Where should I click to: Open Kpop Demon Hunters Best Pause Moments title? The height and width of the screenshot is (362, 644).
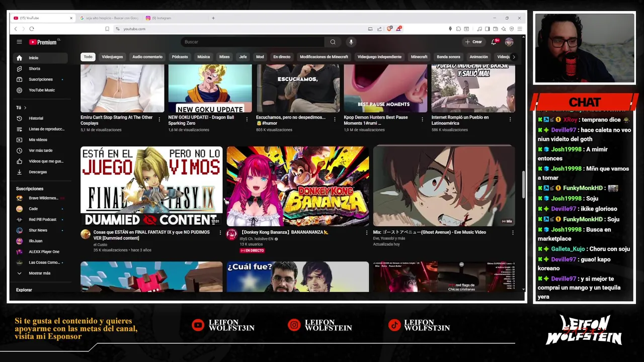(375, 120)
